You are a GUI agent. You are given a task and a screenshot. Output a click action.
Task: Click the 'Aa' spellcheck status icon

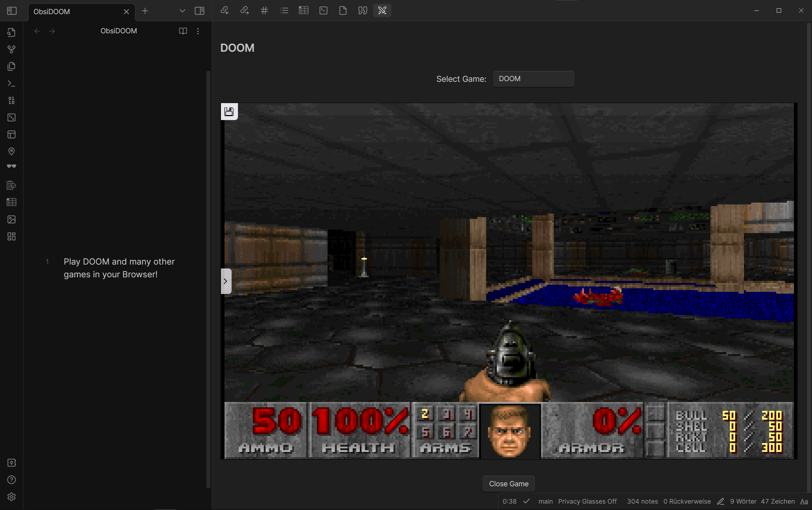point(804,501)
